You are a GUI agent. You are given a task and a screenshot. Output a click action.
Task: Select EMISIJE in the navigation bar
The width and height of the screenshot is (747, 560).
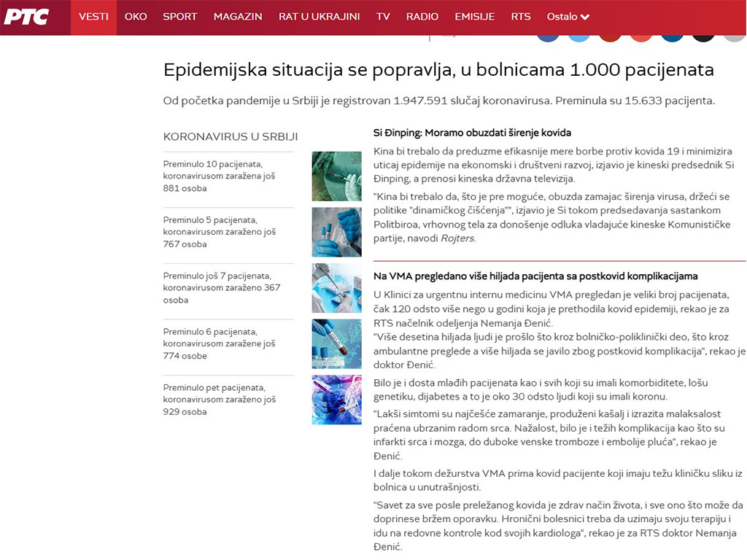474,17
